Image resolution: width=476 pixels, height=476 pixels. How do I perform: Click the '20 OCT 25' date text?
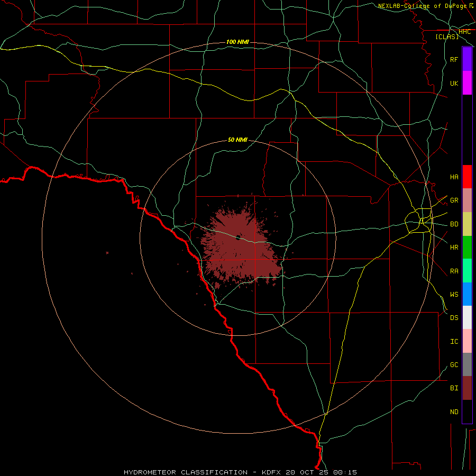click(307, 472)
